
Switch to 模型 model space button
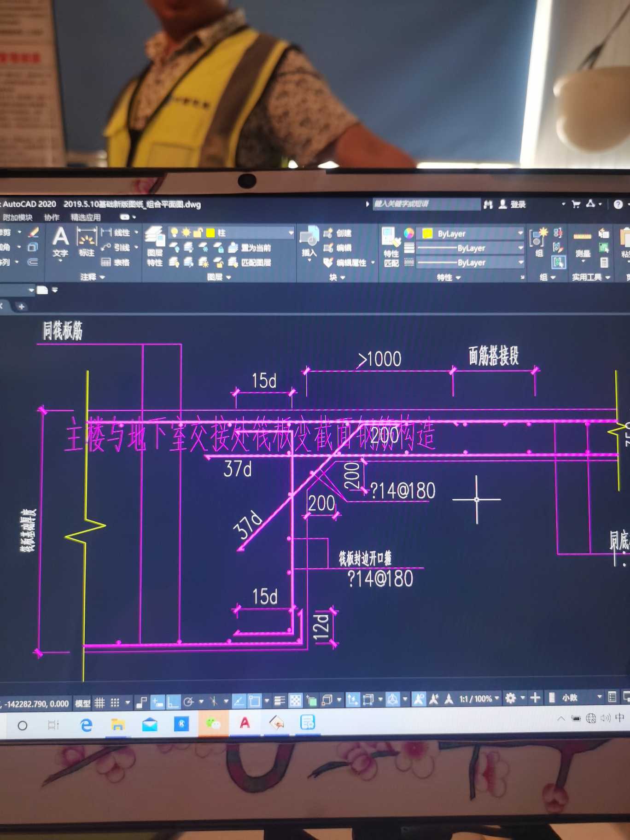coord(83,703)
